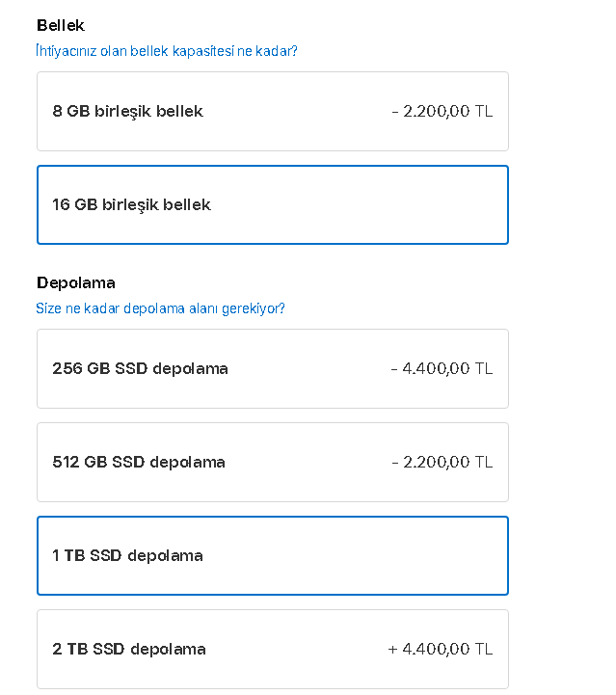Screen dimensions: 616x695
Task: Pick the 512 GB SSD depolama option
Action: tap(272, 463)
